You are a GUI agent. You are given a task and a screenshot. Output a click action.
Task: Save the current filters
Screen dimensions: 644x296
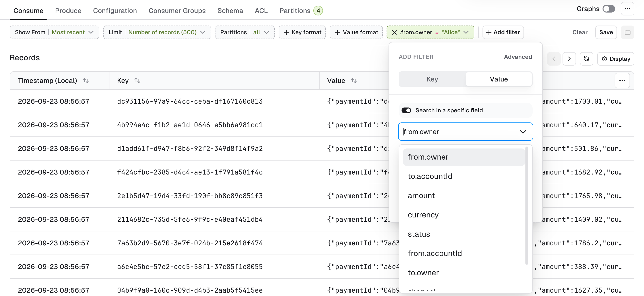[x=606, y=32]
